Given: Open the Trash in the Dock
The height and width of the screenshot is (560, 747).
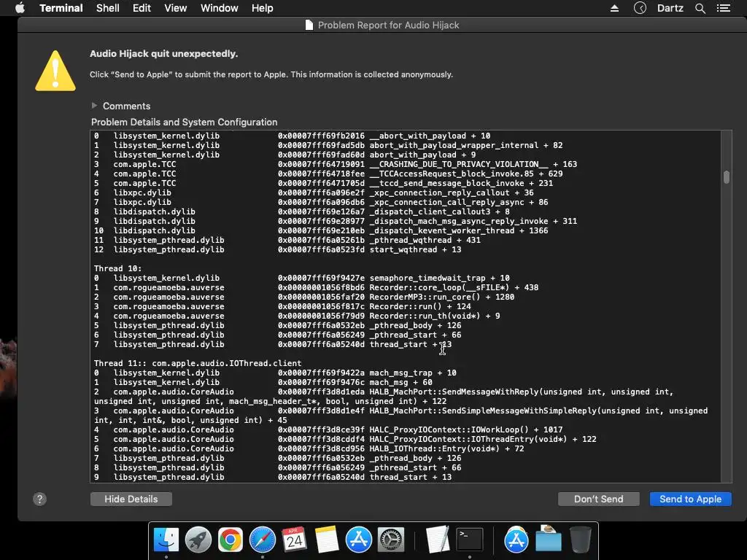Looking at the screenshot, I should [x=580, y=540].
